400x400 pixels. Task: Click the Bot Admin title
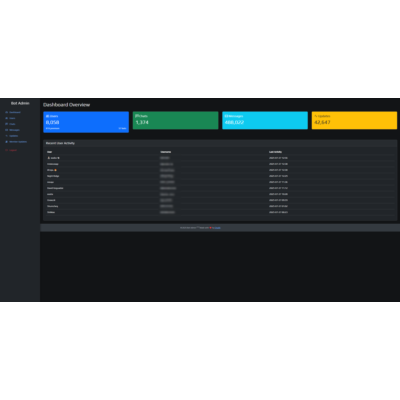coord(20,103)
